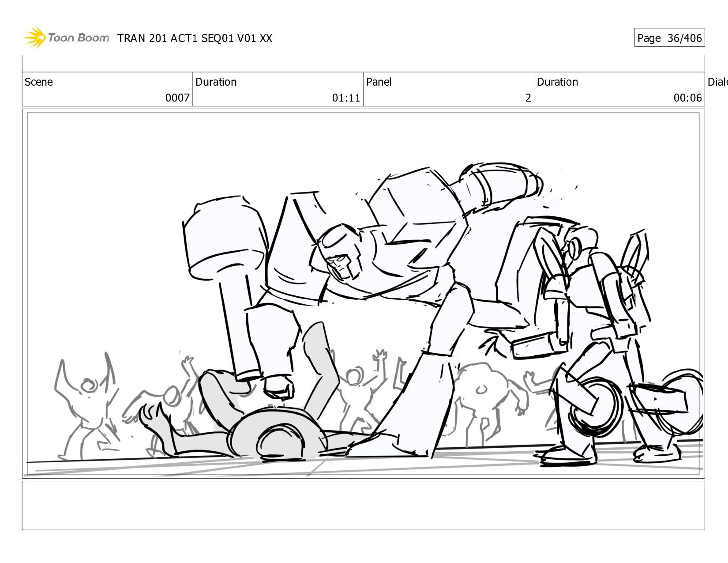Image resolution: width=728 pixels, height=563 pixels.
Task: Click the 'Page 36/406' box
Action: point(669,38)
